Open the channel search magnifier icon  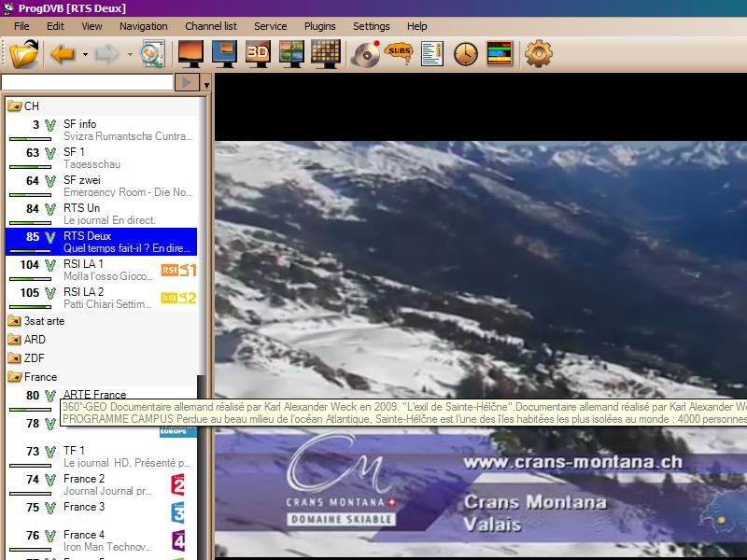(x=151, y=54)
